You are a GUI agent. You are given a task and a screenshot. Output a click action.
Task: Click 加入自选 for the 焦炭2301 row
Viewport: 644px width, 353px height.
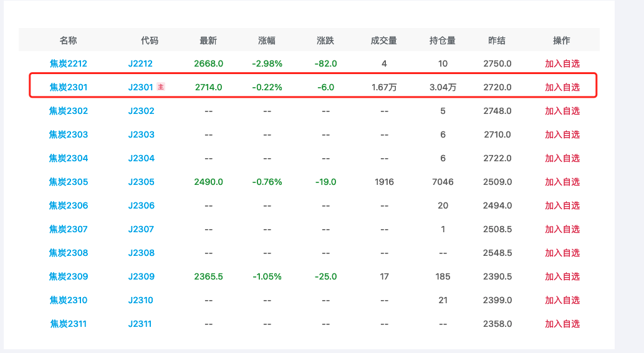562,87
